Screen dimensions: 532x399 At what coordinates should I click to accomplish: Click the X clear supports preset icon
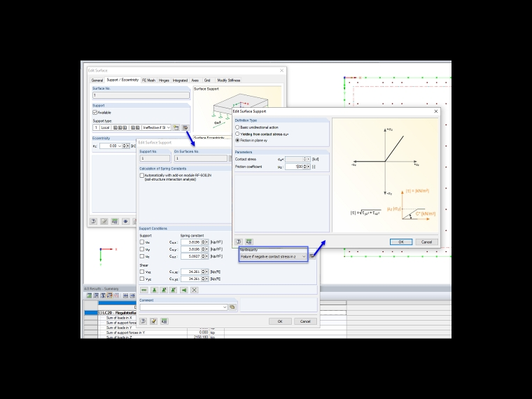194,290
